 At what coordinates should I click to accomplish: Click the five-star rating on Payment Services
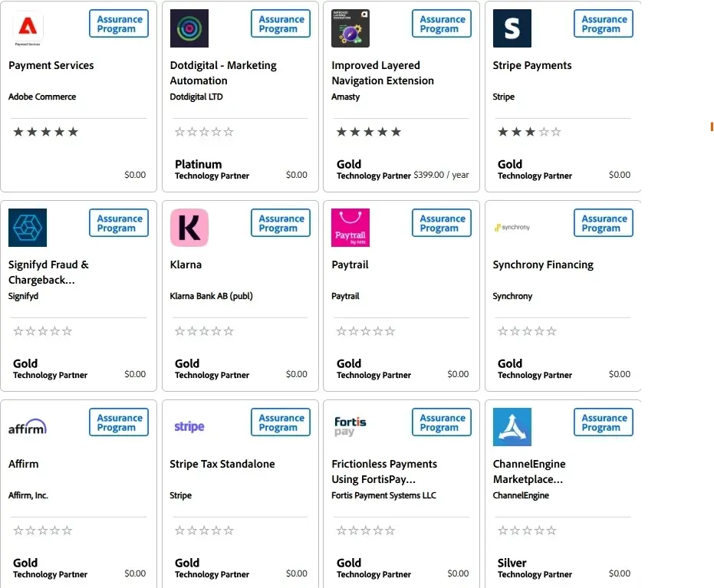(45, 131)
